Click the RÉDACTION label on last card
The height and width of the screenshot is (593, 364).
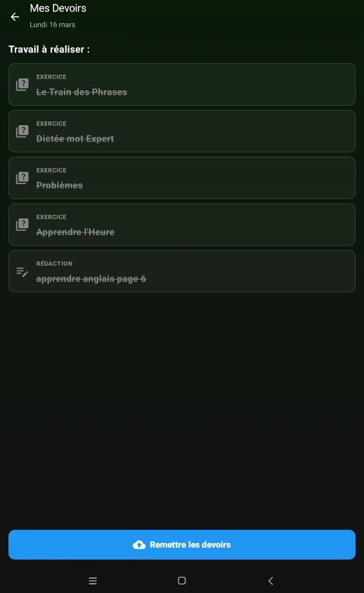pyautogui.click(x=54, y=264)
